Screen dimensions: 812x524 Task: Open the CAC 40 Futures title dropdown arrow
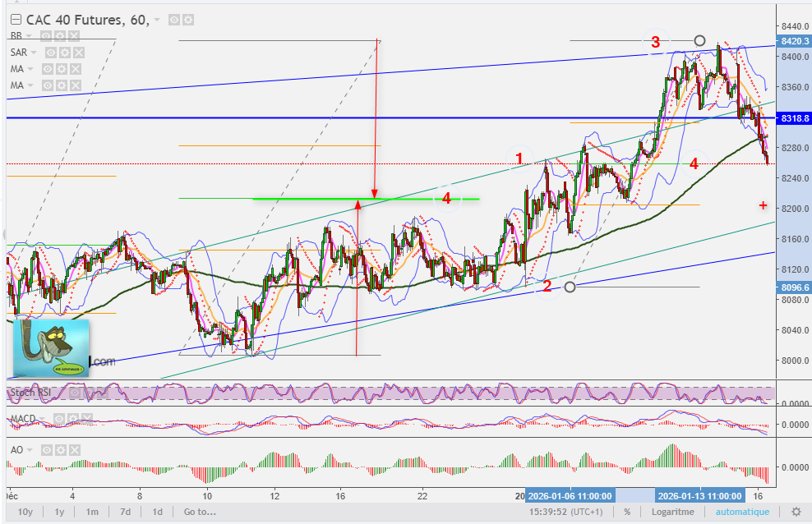157,21
